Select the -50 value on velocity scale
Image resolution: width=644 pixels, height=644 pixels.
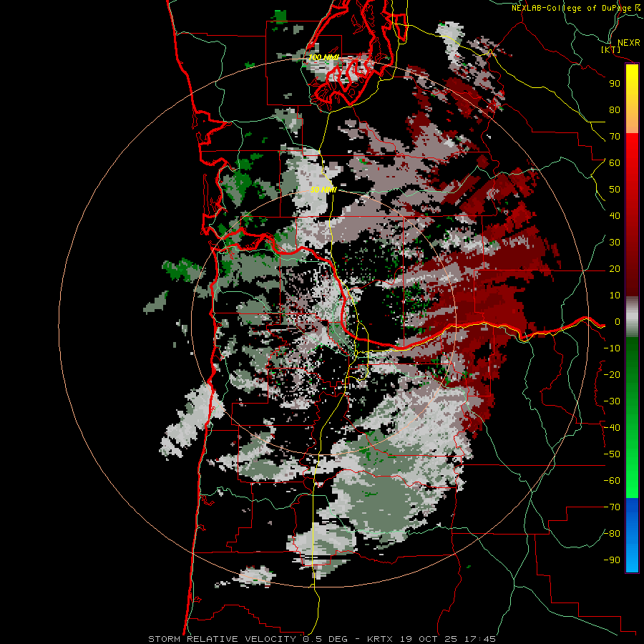click(612, 454)
